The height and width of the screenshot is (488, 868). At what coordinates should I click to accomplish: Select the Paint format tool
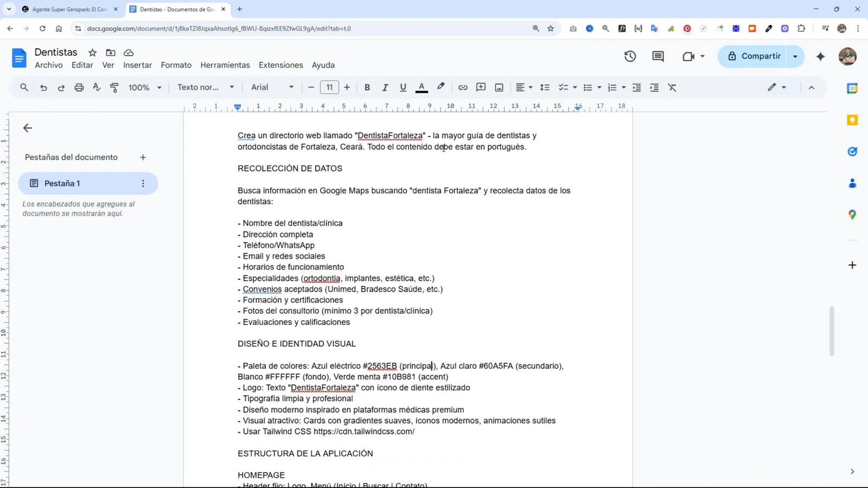(x=114, y=87)
